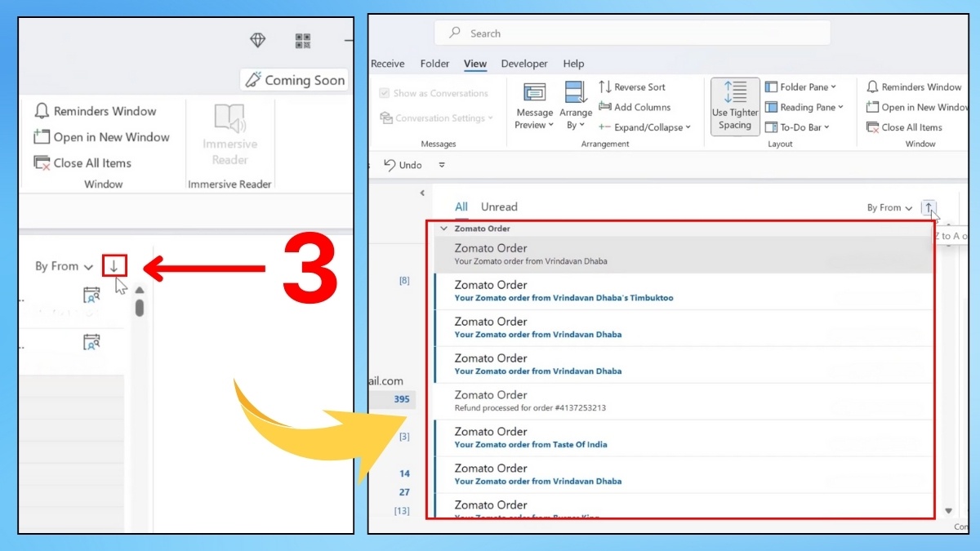The image size is (980, 551).
Task: Toggle Use Tighter Spacing button
Action: click(735, 106)
